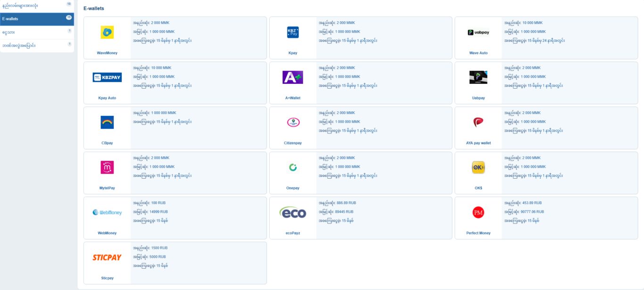Click the WebMoney logo
This screenshot has width=644, height=290.
tap(107, 213)
